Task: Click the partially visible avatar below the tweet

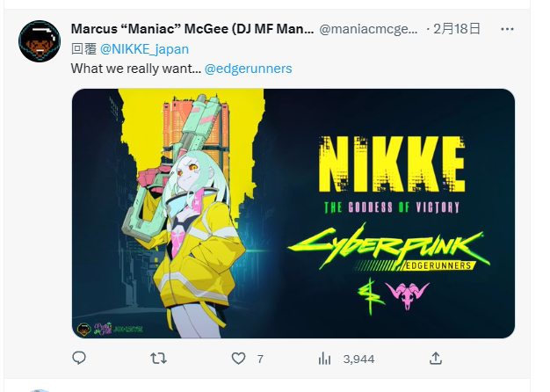Action: point(40,389)
